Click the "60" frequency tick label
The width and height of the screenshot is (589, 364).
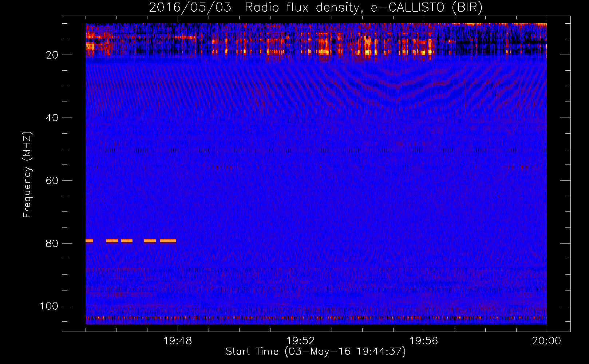[52, 181]
